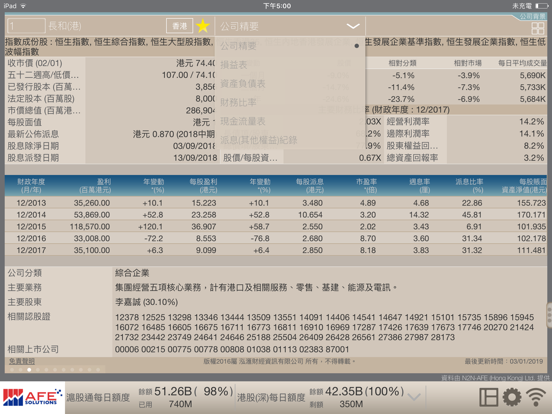The height and width of the screenshot is (414, 552).
Task: Tap the Wi-Fi connection status icon
Action: (x=536, y=398)
